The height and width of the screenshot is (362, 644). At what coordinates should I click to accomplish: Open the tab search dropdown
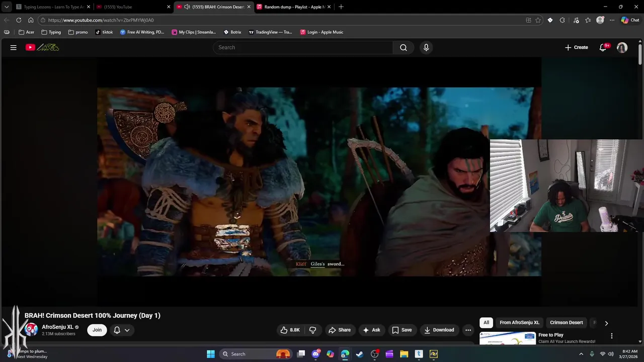(6, 7)
